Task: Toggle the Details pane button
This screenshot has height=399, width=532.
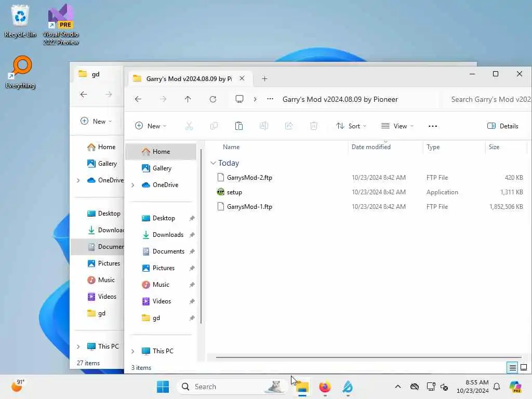Action: point(503,126)
